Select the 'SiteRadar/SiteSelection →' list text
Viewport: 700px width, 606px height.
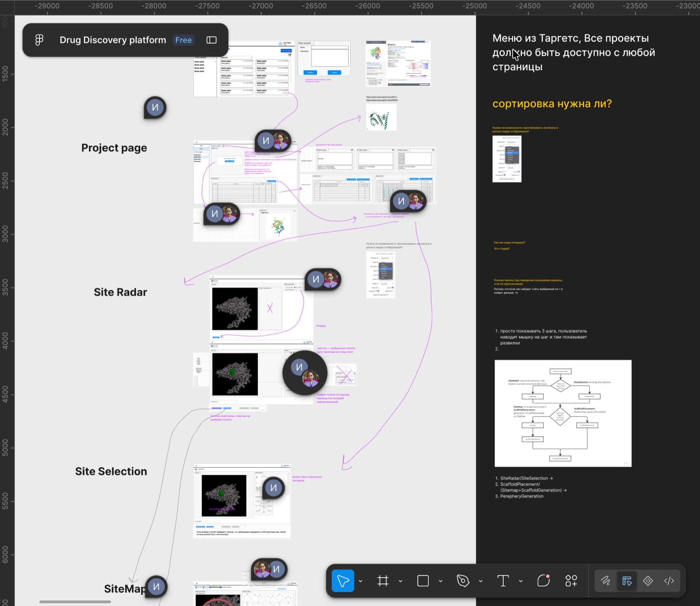526,478
